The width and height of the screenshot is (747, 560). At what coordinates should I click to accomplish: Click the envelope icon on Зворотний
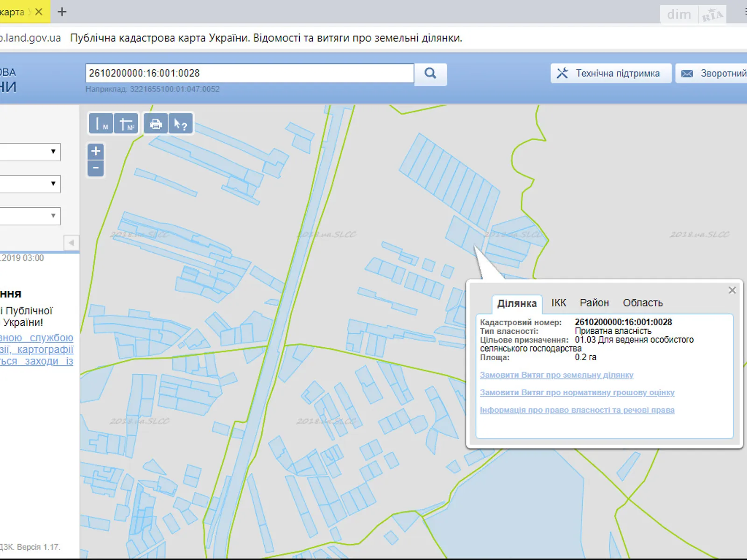tap(687, 74)
